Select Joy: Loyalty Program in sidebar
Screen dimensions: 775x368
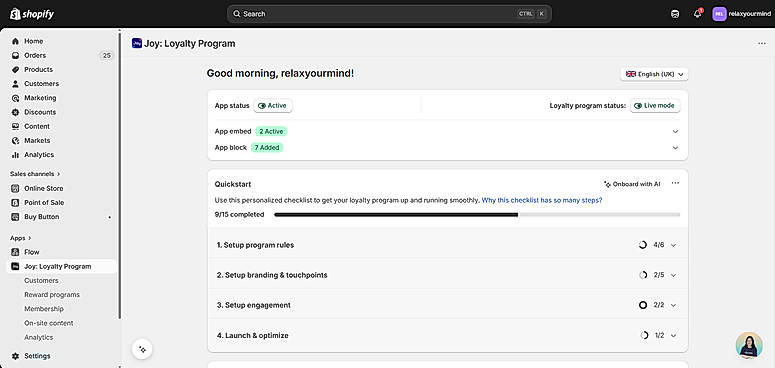coord(62,266)
